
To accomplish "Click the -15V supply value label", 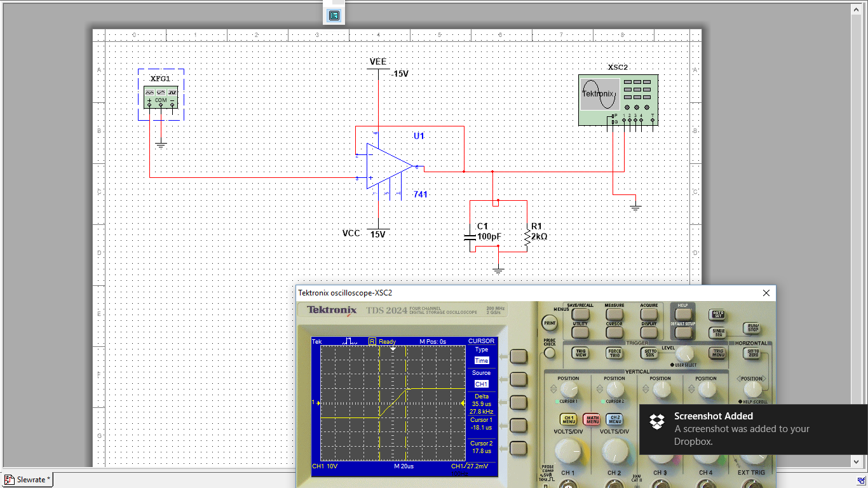I will (x=400, y=74).
